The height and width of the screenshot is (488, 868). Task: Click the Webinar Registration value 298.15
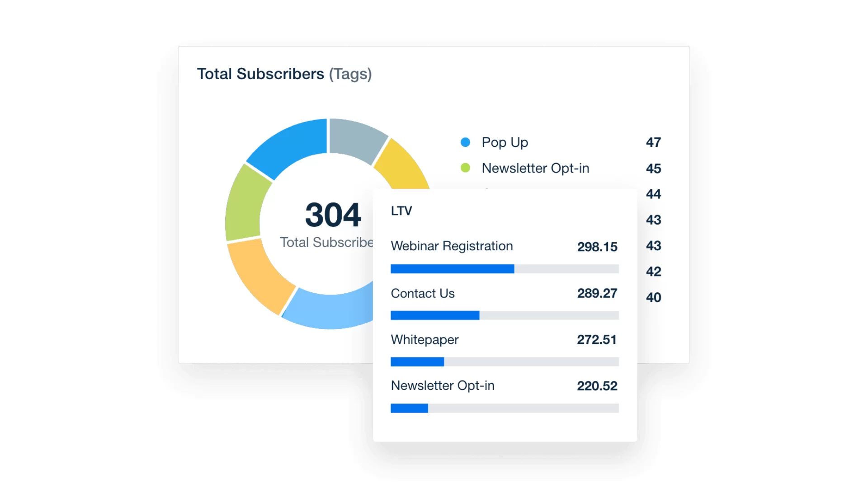point(597,247)
